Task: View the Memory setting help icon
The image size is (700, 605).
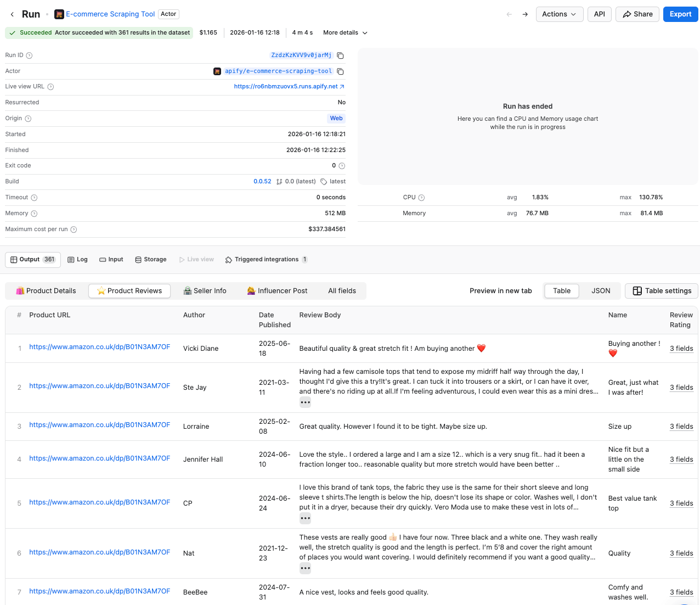Action: [x=33, y=213]
